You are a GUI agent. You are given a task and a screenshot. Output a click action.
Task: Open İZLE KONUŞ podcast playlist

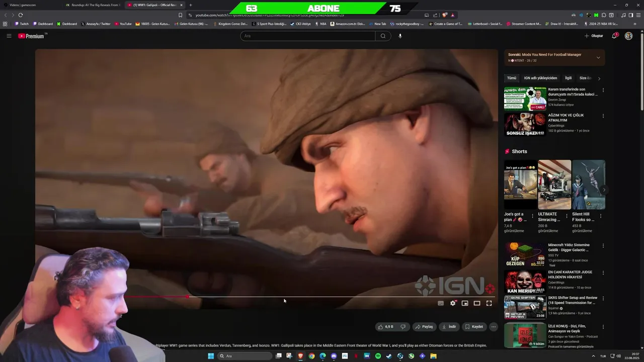525,335
